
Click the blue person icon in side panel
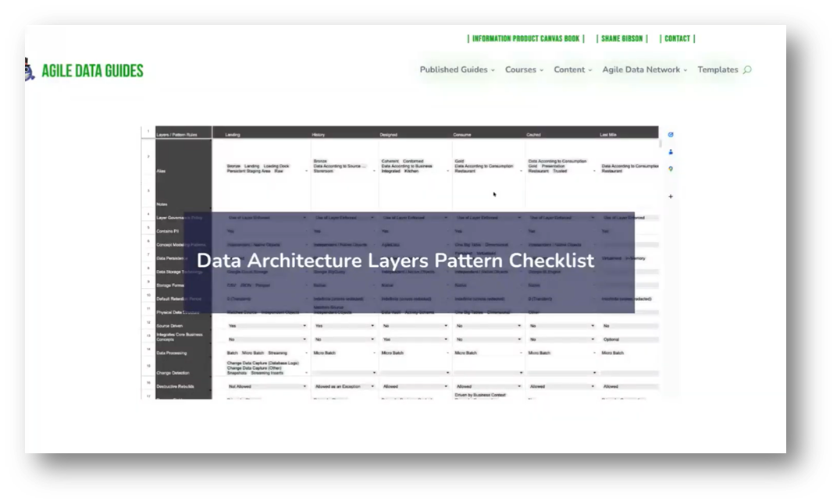(x=671, y=152)
